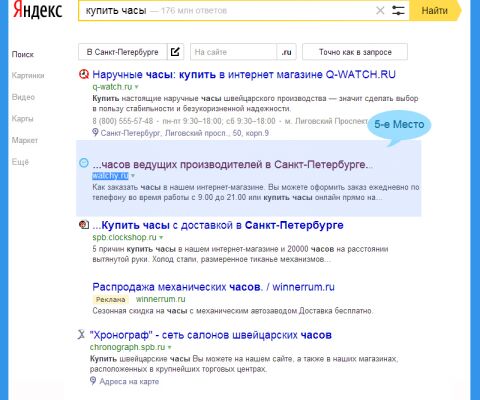Click the q-watch.ru green URL
Screen dimensions: 480x400
click(x=112, y=87)
